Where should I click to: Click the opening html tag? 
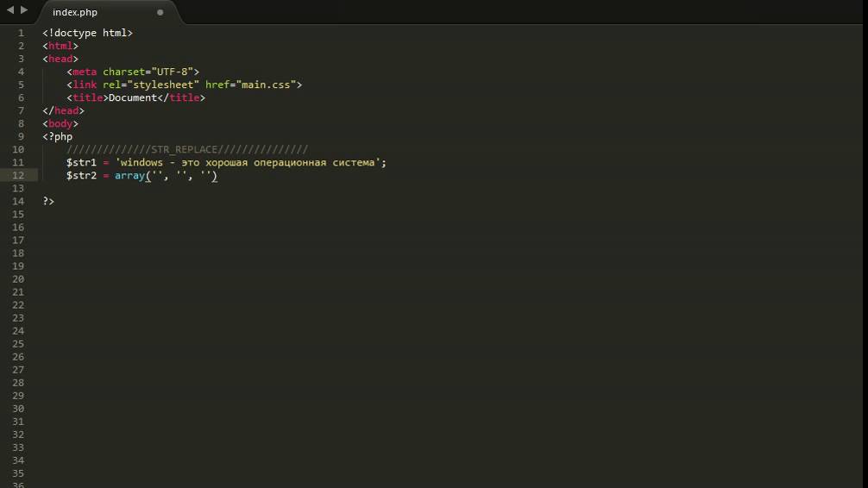(60, 46)
